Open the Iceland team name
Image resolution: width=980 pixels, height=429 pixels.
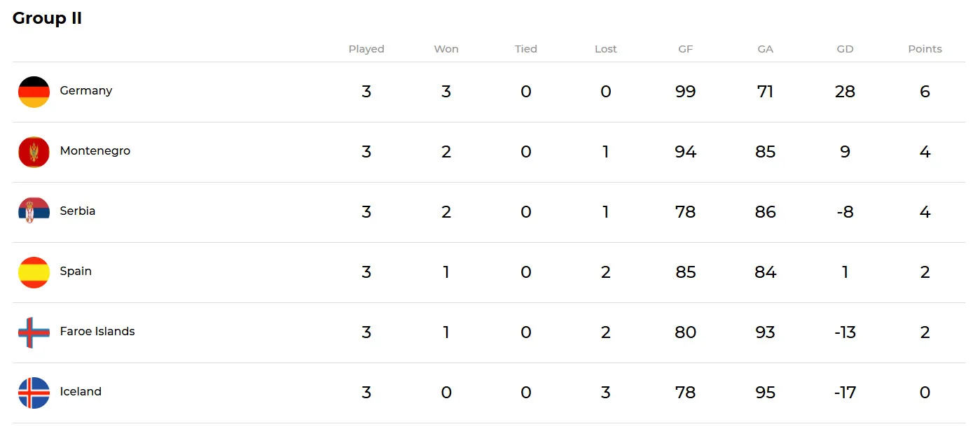pos(81,392)
